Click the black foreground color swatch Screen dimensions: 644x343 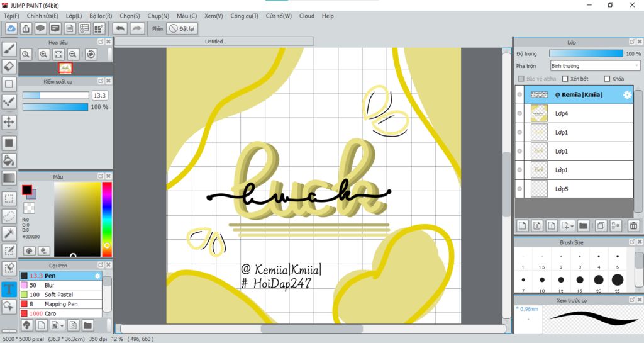(x=26, y=190)
